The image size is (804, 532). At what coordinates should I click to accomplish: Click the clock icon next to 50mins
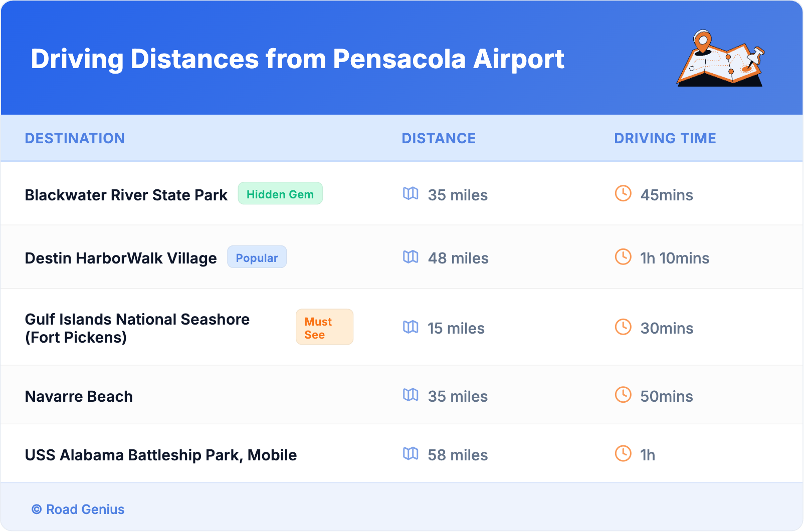tap(623, 395)
